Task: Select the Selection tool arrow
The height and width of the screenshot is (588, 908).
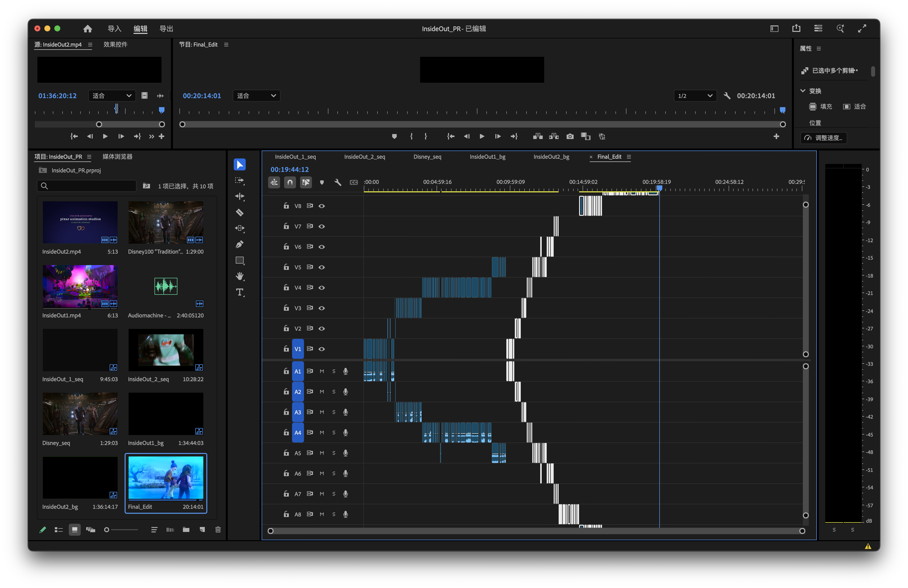Action: point(240,165)
